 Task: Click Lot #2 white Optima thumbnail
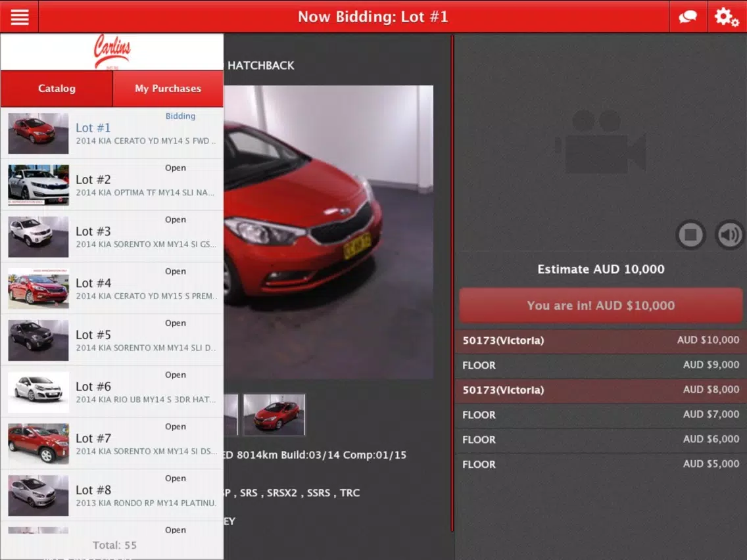39,185
